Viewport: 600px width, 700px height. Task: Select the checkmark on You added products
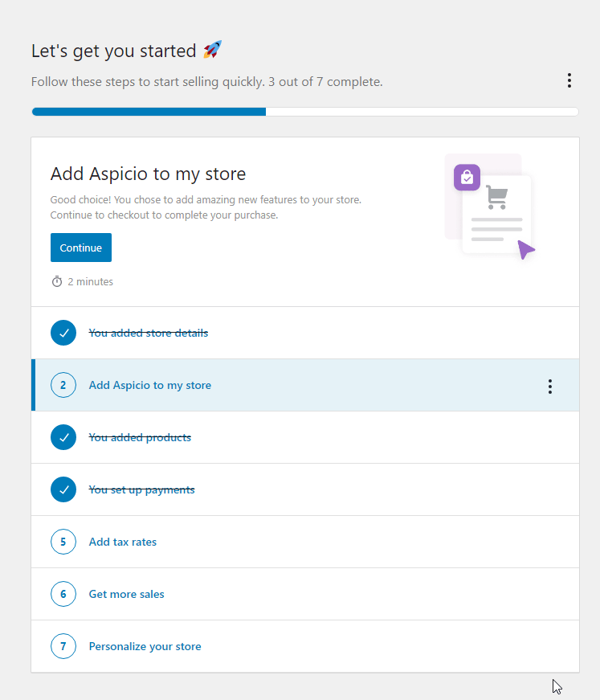coord(63,436)
